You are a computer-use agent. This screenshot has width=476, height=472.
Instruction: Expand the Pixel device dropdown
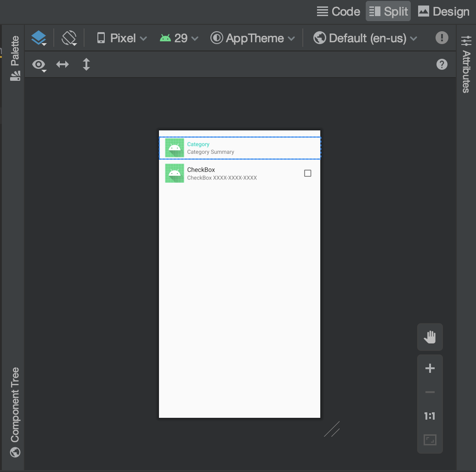[121, 38]
